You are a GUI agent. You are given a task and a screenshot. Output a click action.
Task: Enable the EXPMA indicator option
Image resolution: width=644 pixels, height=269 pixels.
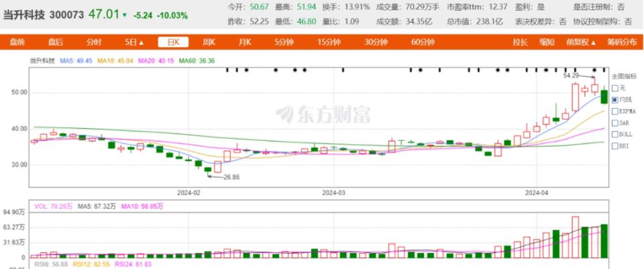tap(624, 111)
